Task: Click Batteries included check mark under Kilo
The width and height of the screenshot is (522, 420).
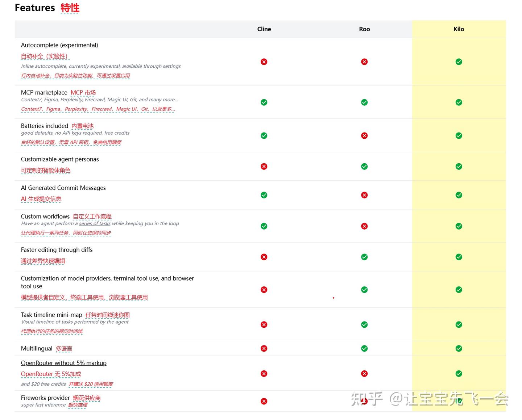Action: click(459, 136)
